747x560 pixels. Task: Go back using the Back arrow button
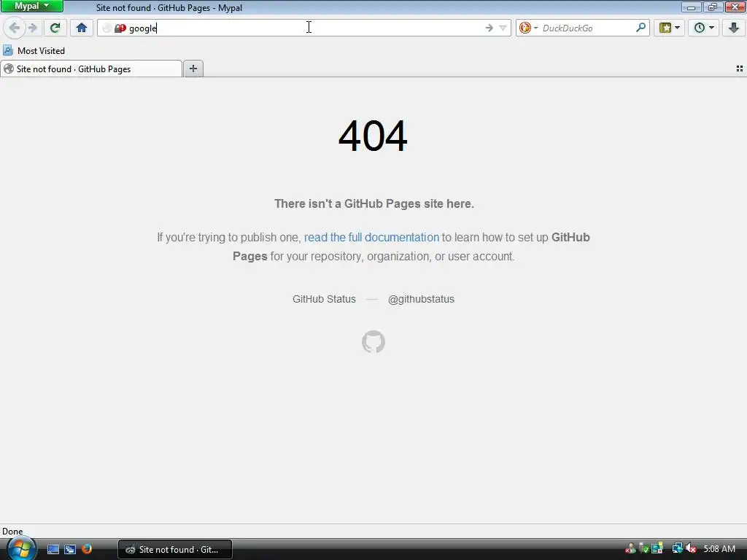click(15, 28)
